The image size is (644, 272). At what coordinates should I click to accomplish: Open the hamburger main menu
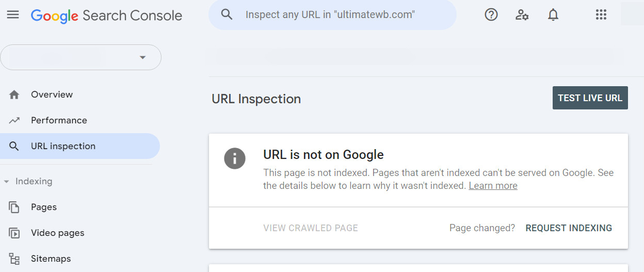[13, 15]
